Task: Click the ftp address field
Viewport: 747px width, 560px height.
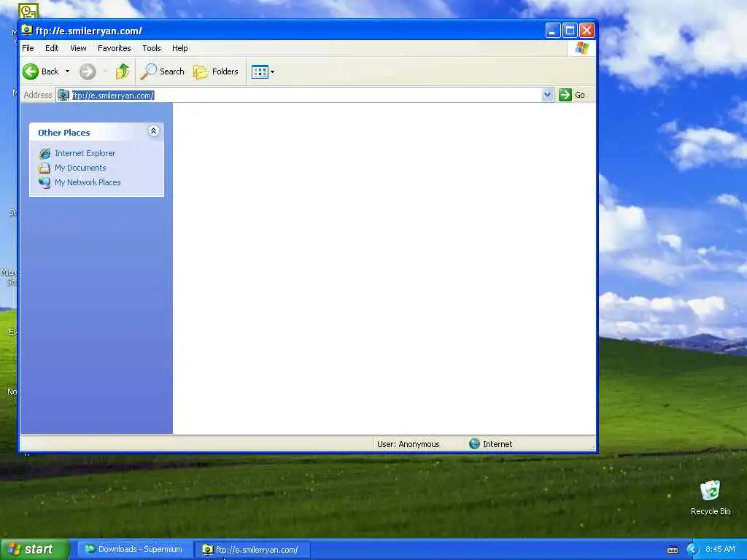Action: tap(305, 96)
